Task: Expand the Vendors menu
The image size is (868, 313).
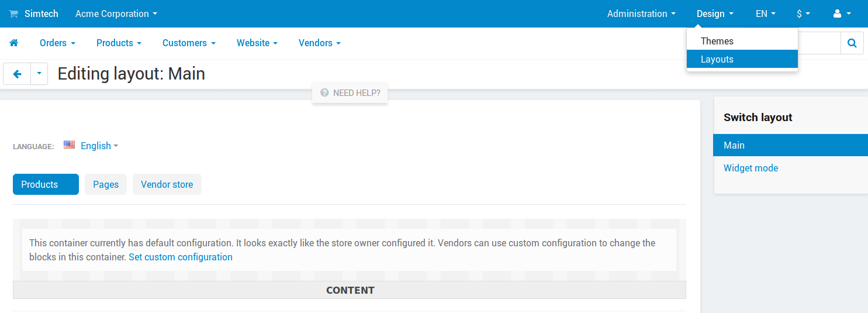Action: (x=319, y=43)
